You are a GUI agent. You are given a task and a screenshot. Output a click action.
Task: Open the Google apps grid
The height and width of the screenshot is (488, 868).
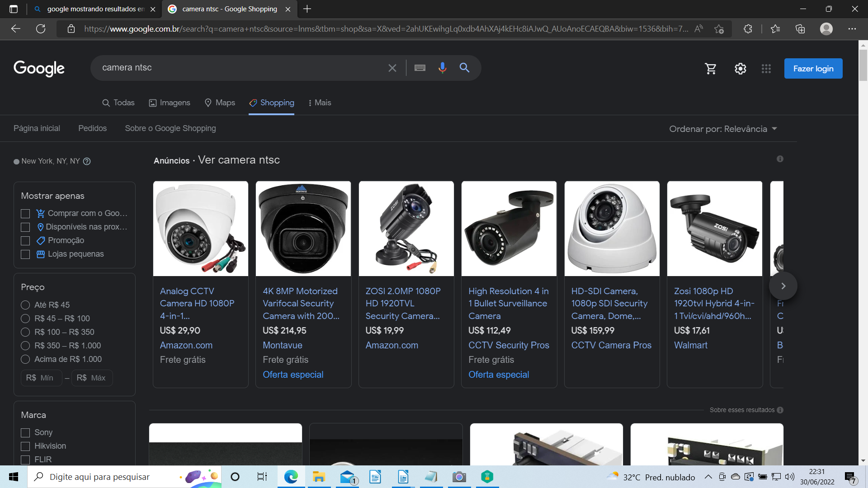tap(766, 69)
